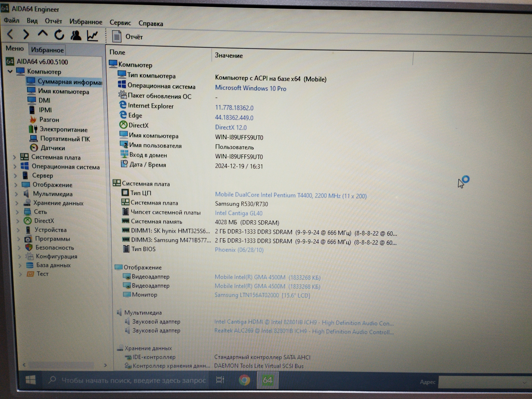This screenshot has height=399, width=532.
Task: Switch to the Меню tab
Action: click(x=15, y=48)
